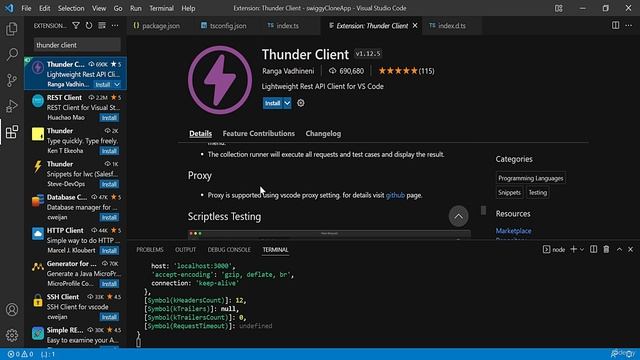The image size is (640, 360).
Task: Click the Thunder Client large logo
Action: (x=220, y=80)
